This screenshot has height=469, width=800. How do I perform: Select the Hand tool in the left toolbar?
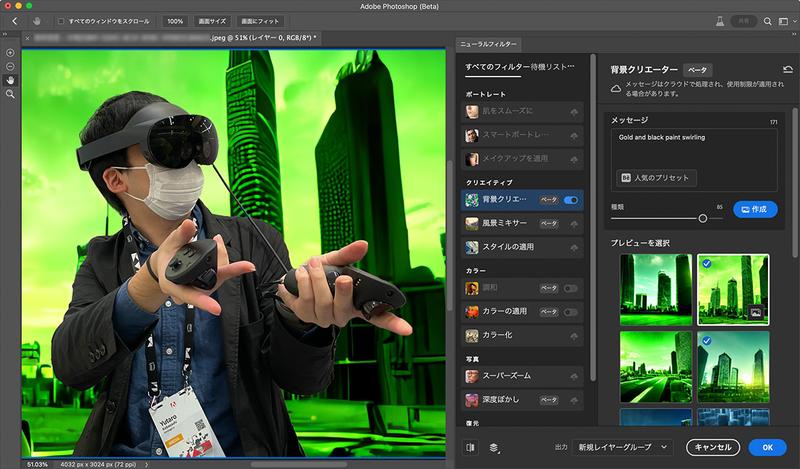10,80
